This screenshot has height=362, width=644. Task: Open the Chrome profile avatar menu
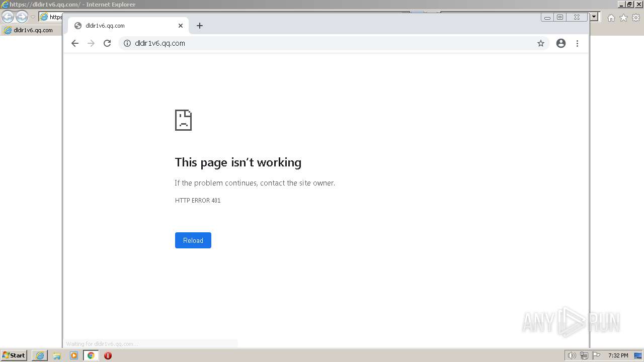point(561,43)
